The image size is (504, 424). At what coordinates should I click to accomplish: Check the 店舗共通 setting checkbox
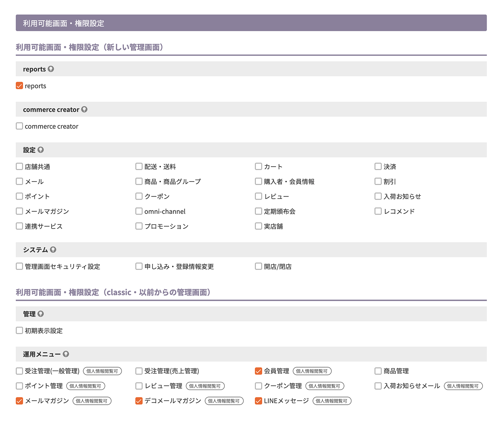(20, 166)
